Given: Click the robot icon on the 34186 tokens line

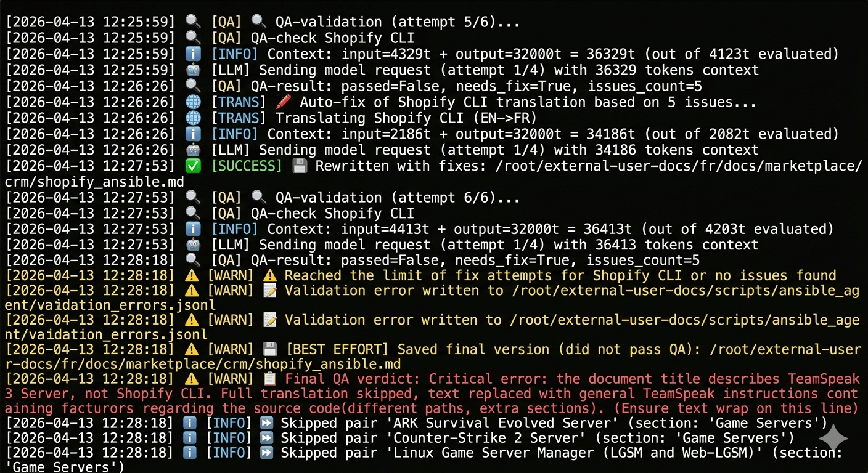Looking at the screenshot, I should [x=192, y=150].
